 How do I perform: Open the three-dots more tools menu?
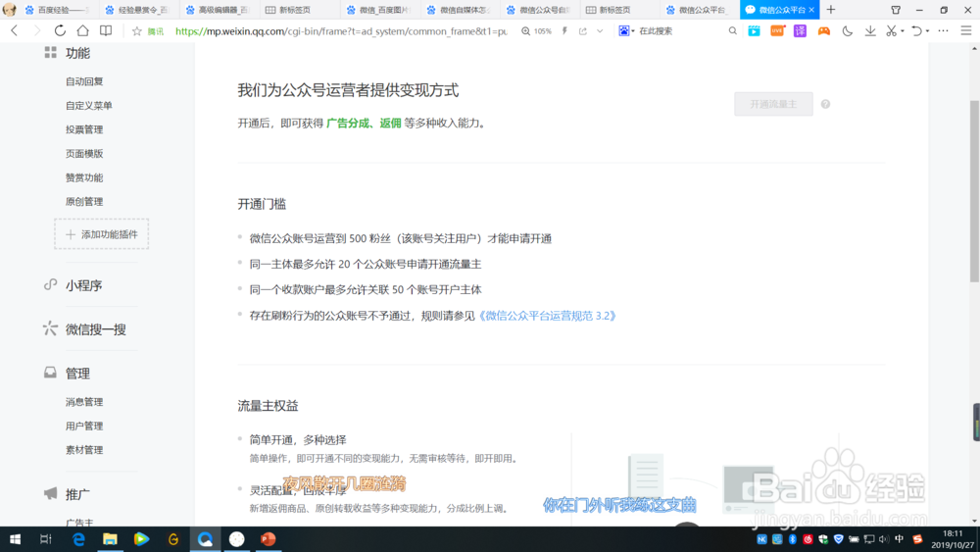[943, 30]
